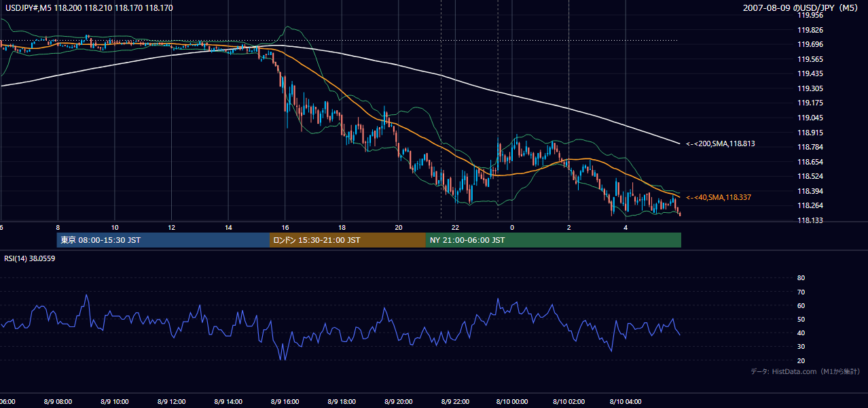Click hour label 18 on the price chart axis
The image size is (868, 408).
click(342, 227)
